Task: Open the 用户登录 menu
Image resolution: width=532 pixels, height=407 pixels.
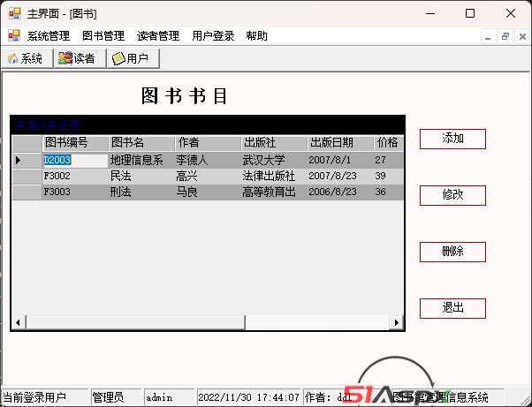Action: [213, 36]
